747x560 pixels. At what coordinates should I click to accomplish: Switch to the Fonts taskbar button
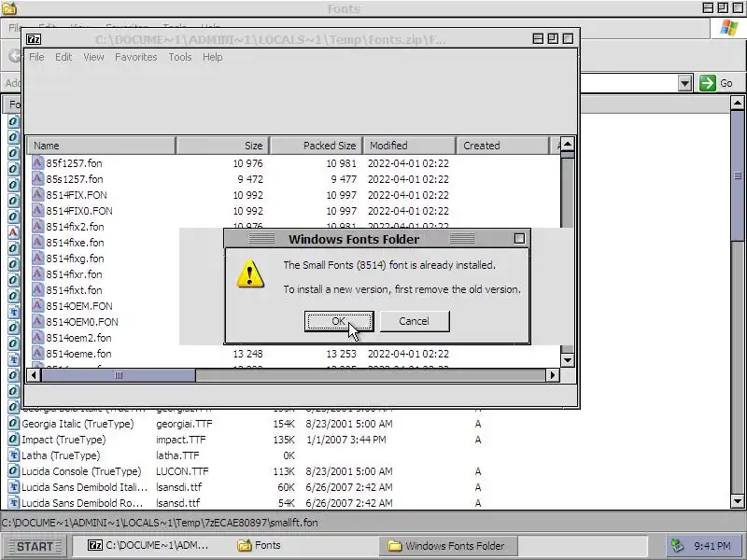click(259, 545)
